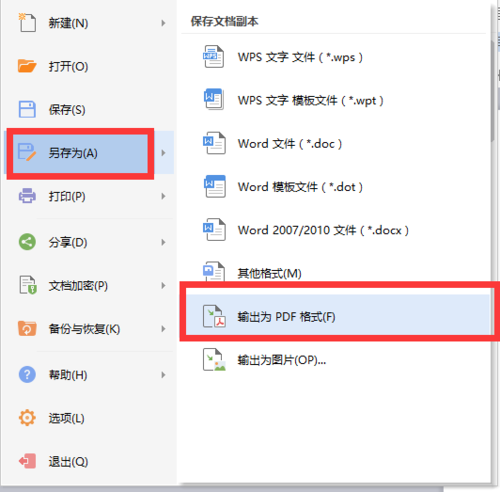The width and height of the screenshot is (500, 492).
Task: Open 选项(L) settings entry
Action: coord(89,418)
